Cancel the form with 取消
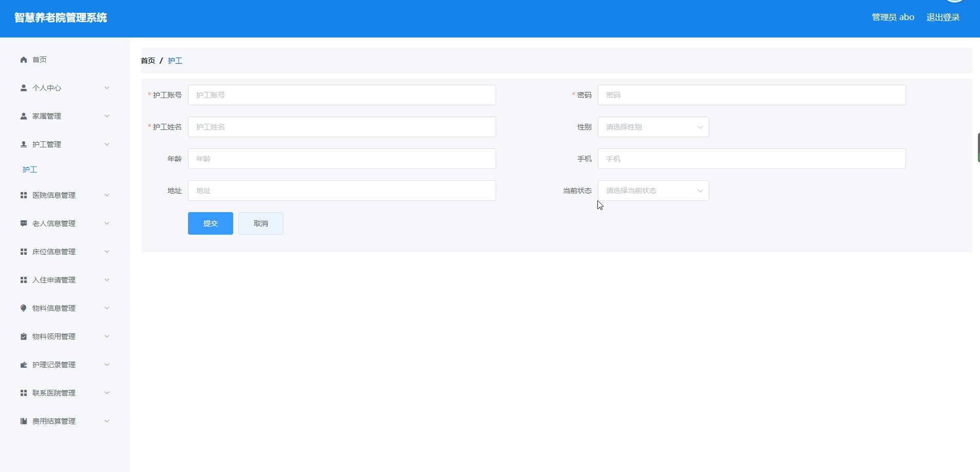Viewport: 980px width, 472px height. (x=261, y=223)
